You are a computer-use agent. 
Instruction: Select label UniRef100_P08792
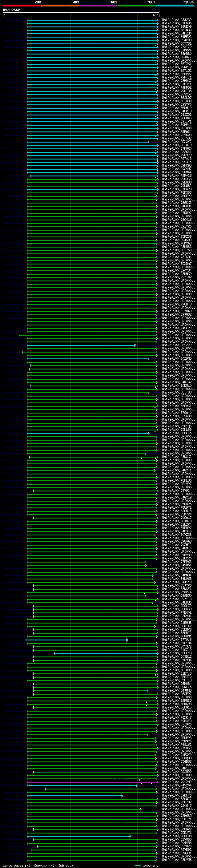click(177, 802)
